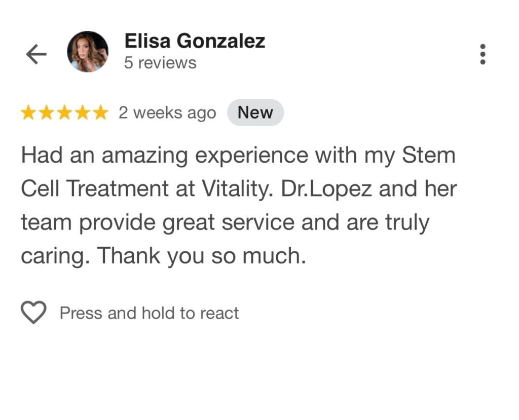This screenshot has width=519, height=420.
Task: Click the first rating star
Action: (x=28, y=113)
